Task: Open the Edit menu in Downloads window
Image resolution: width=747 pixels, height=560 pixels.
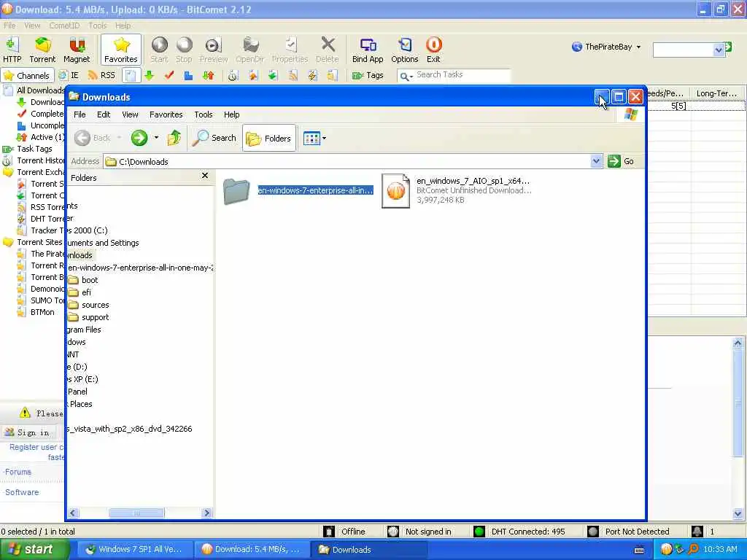Action: point(104,114)
